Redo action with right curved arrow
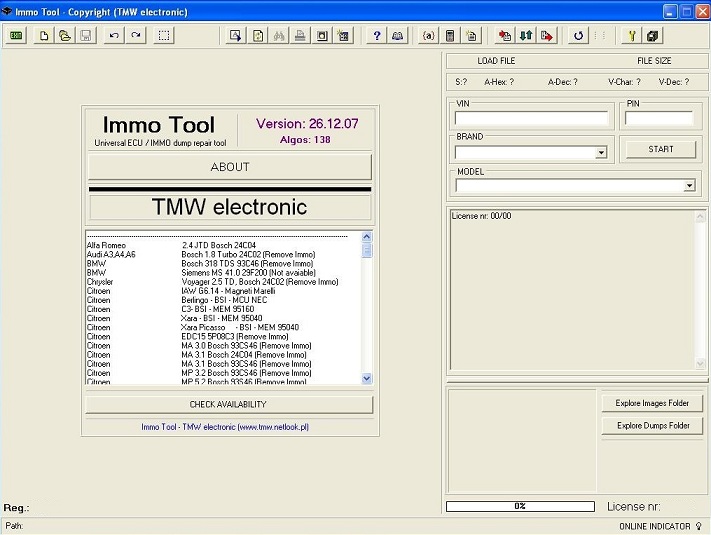Image resolution: width=711 pixels, height=535 pixels. coord(136,36)
